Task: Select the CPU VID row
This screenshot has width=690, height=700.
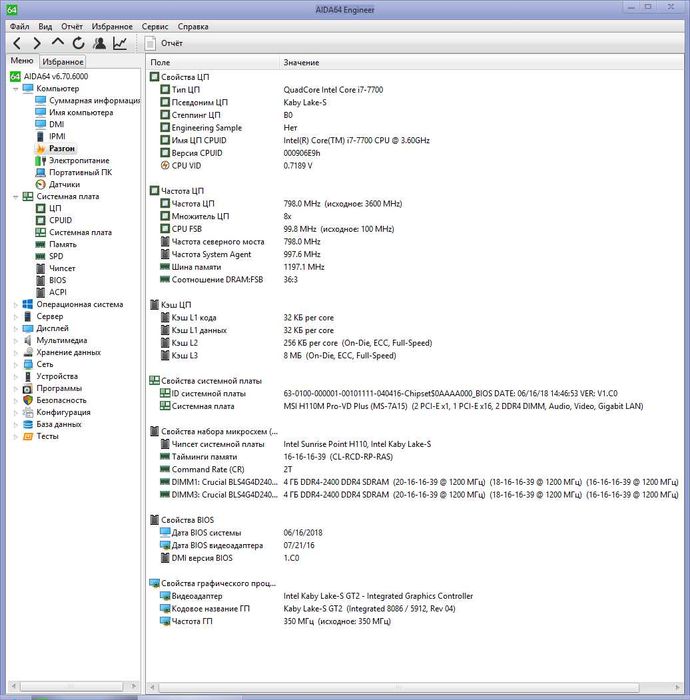Action: 414,166
